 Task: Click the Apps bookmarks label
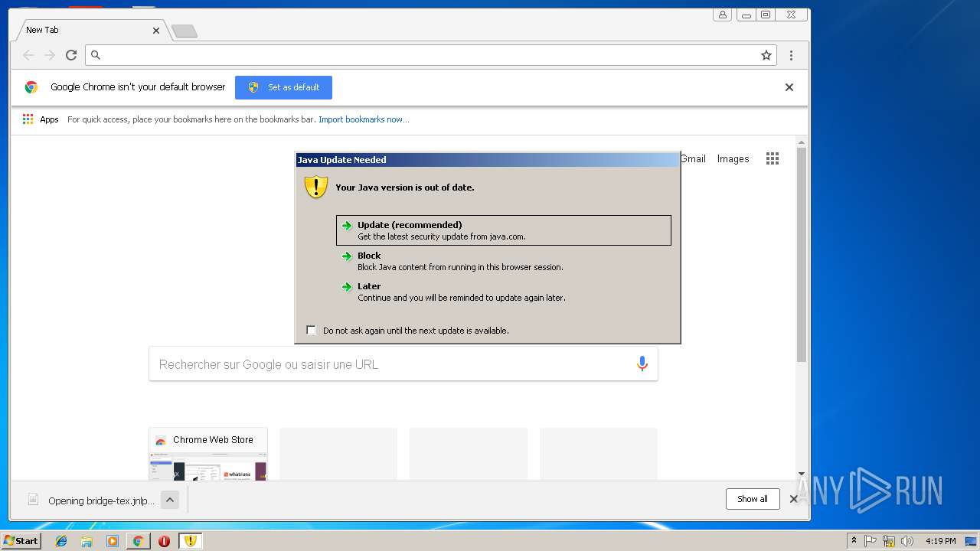[49, 119]
